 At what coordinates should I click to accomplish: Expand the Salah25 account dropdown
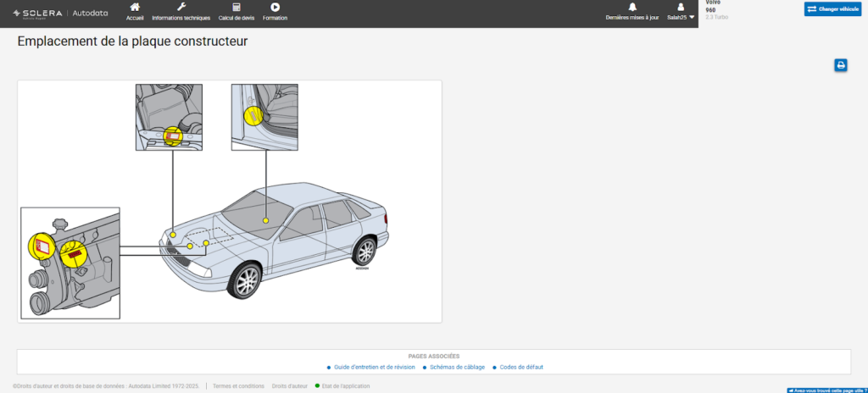(681, 18)
